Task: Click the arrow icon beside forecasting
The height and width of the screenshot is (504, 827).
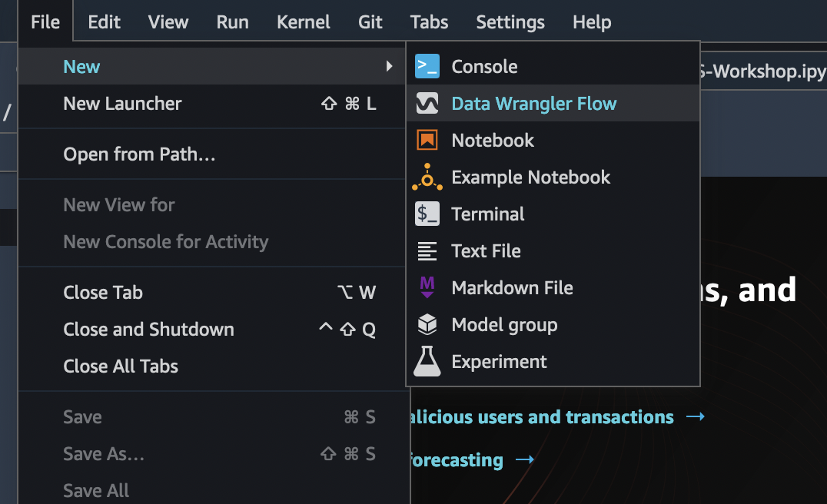Action: click(526, 459)
